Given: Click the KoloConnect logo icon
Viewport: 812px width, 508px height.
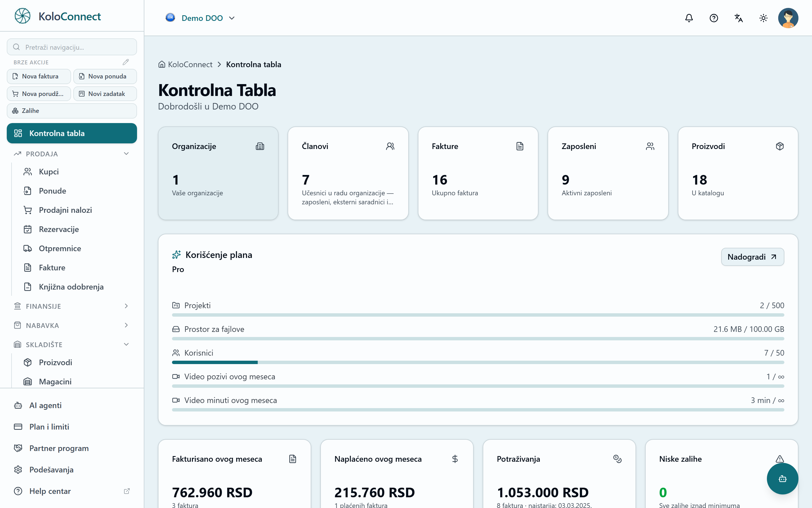Looking at the screenshot, I should (23, 16).
